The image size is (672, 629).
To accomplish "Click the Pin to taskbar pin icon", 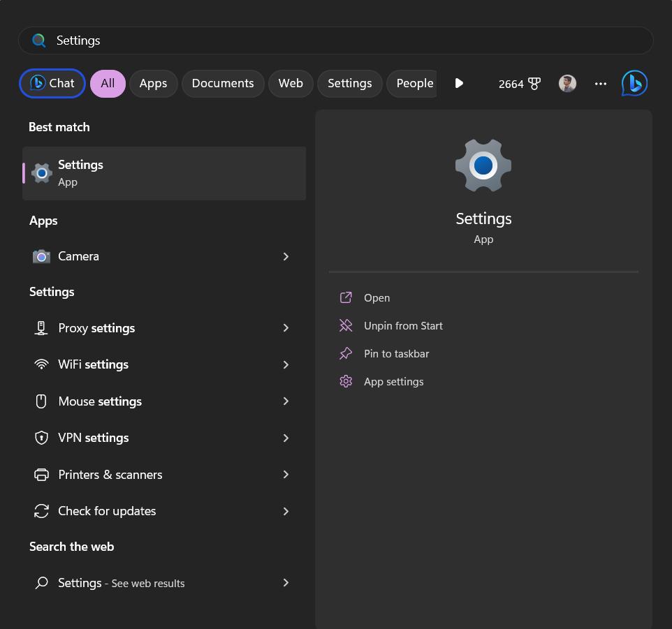I will (x=346, y=354).
